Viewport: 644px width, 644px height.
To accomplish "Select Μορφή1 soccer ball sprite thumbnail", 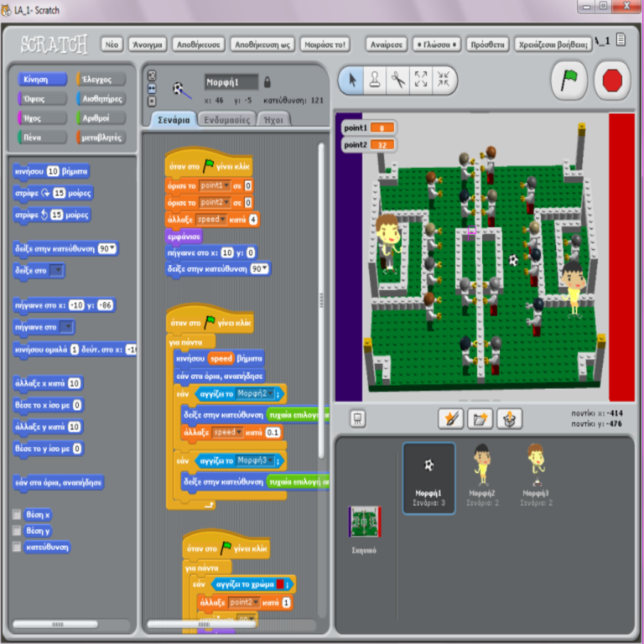I will pos(428,478).
